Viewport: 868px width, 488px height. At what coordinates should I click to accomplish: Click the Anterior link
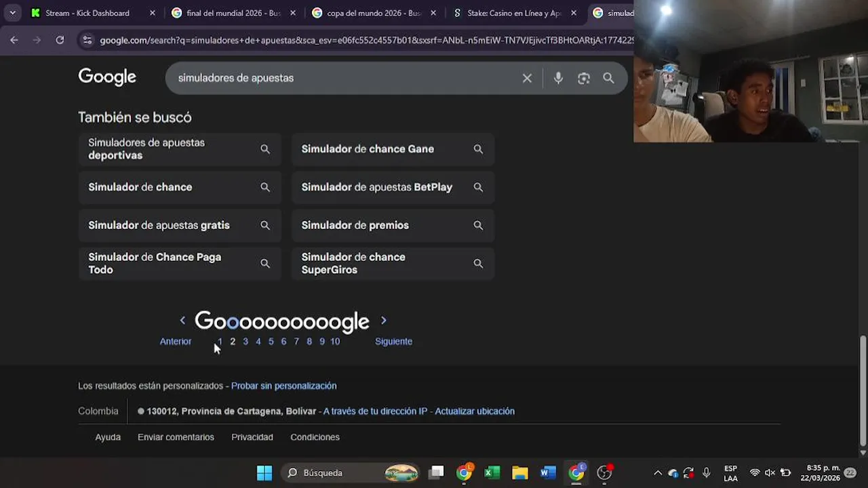click(x=176, y=342)
